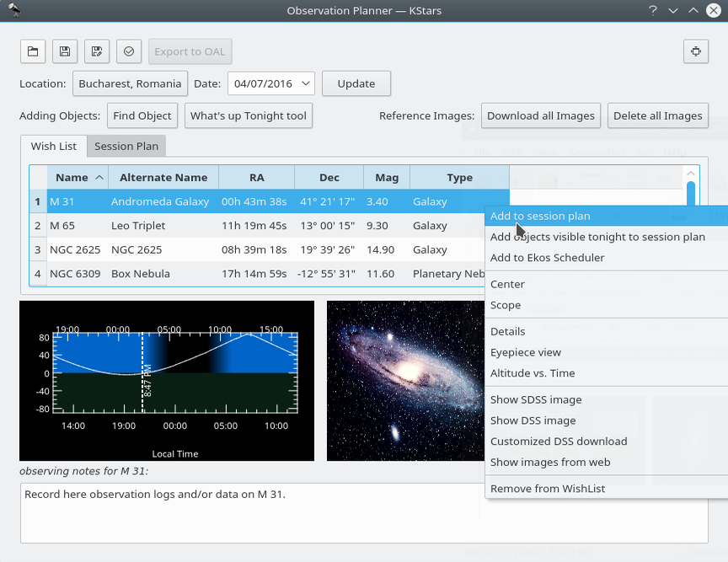Click the scroll up arrow of the wish list
728x562 pixels.
(x=691, y=174)
